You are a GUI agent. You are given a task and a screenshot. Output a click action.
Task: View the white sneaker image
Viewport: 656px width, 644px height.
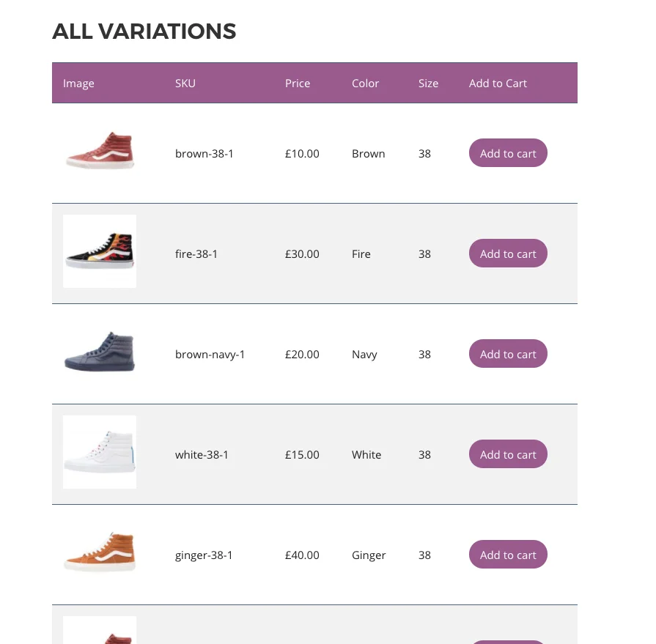(99, 452)
